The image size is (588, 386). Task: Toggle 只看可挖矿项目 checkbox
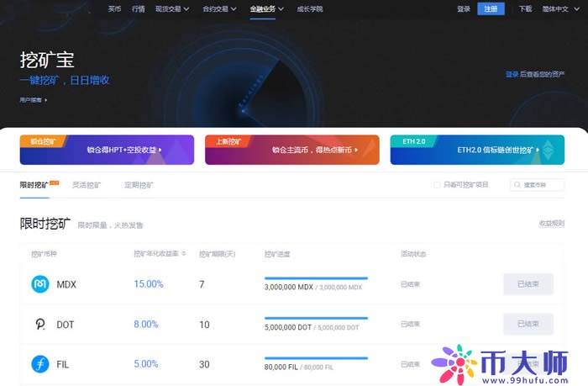(436, 184)
